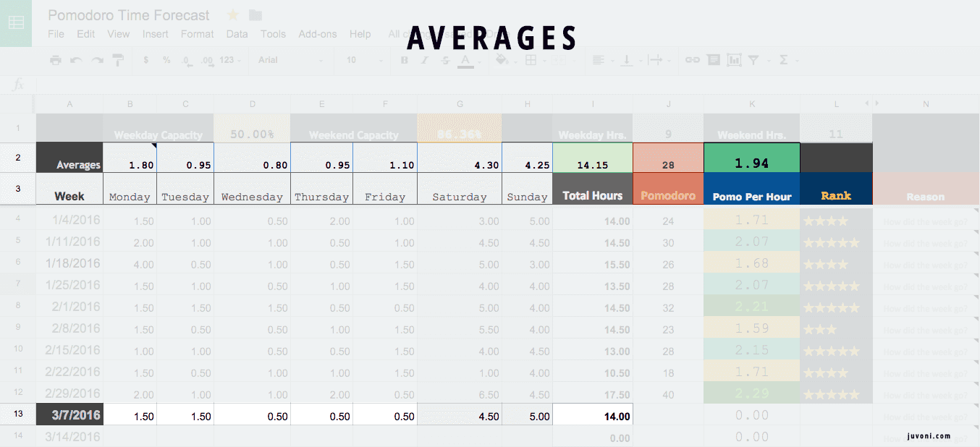Select the Averages label cell
This screenshot has height=447, width=980.
tap(69, 158)
